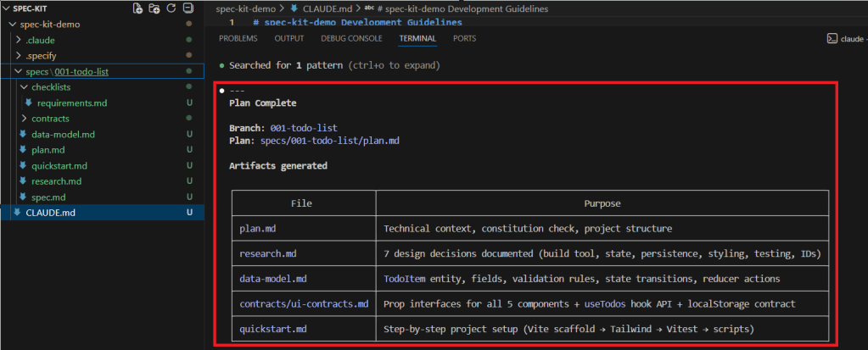
Task: Expand the contracts folder
Action: [x=24, y=119]
